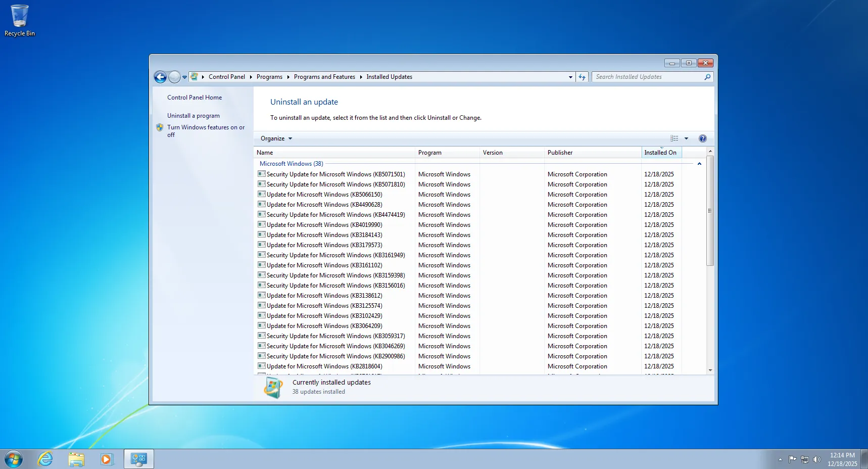The width and height of the screenshot is (868, 469).
Task: Select Security Update KB3161949 row
Action: pos(467,255)
